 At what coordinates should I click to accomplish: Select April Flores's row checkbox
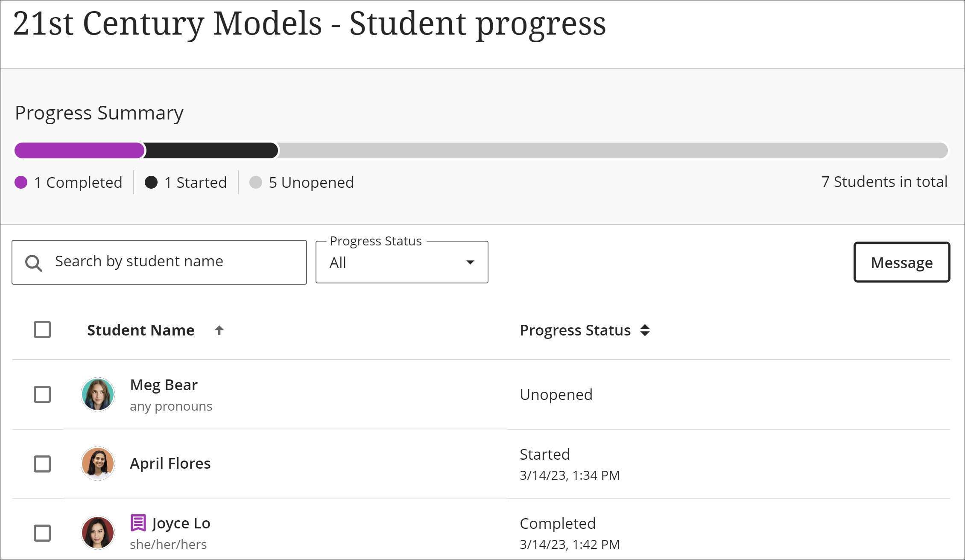(41, 464)
